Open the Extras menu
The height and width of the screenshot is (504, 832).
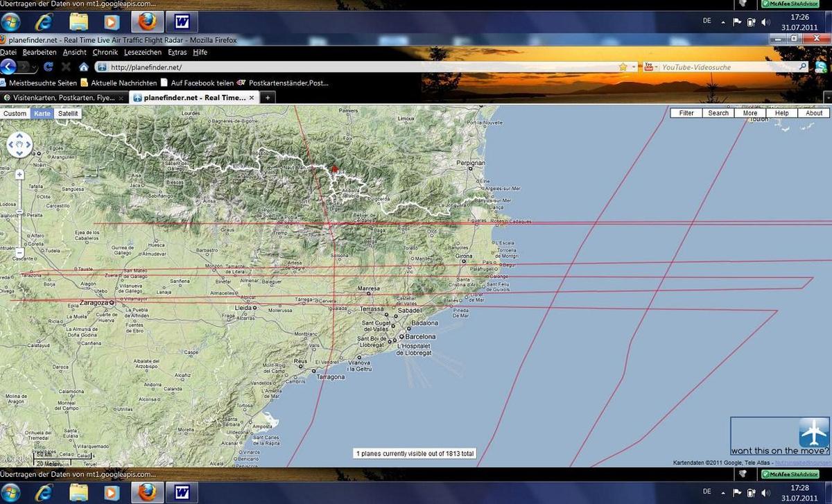[x=177, y=52]
